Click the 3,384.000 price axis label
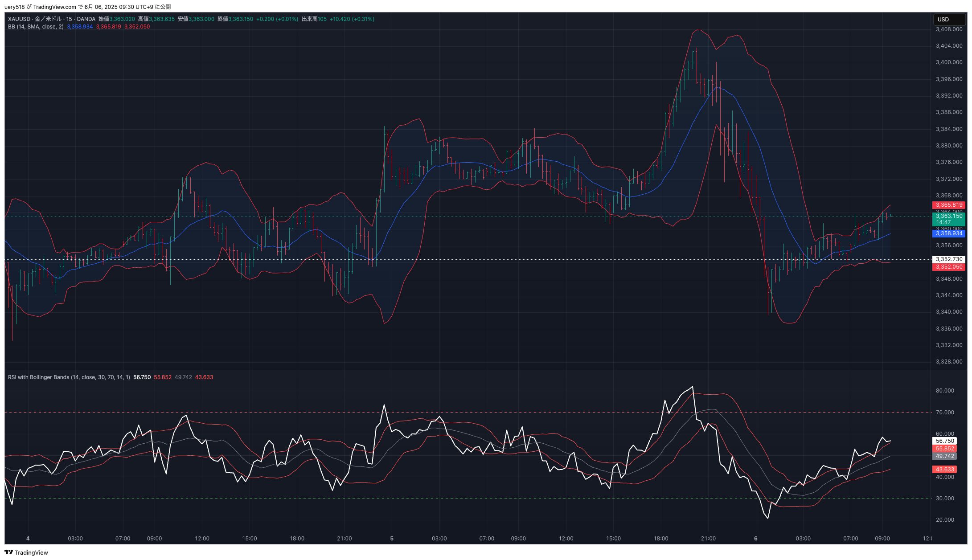This screenshot has height=560, width=972. (x=949, y=129)
